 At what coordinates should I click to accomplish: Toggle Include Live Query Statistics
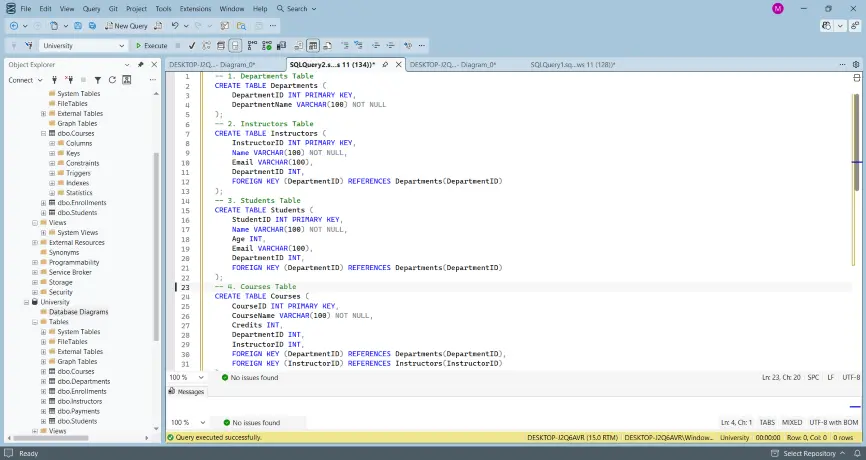(x=267, y=46)
